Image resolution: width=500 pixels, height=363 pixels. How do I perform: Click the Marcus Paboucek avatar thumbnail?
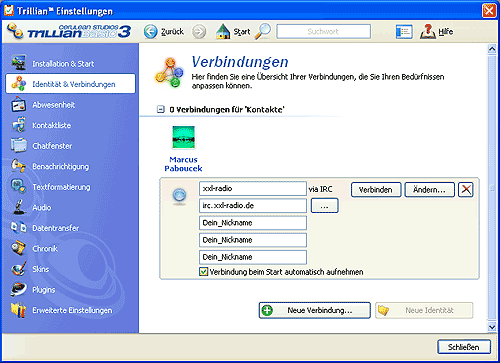(183, 137)
